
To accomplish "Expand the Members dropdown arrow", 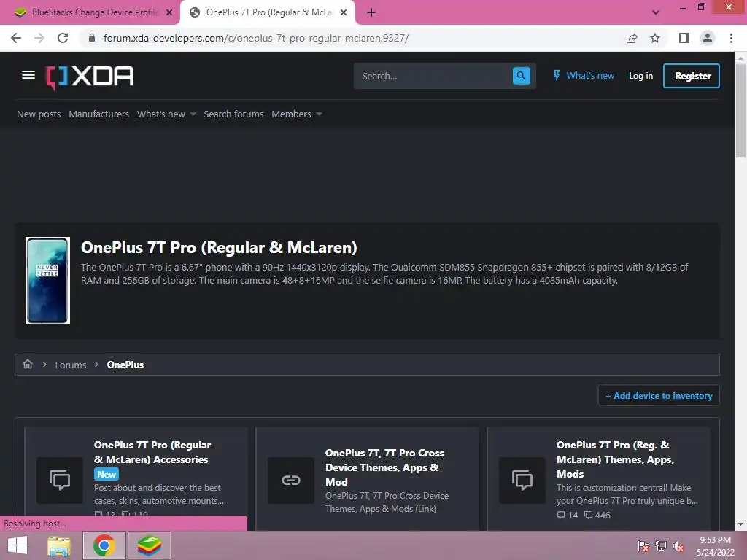I will tap(320, 114).
